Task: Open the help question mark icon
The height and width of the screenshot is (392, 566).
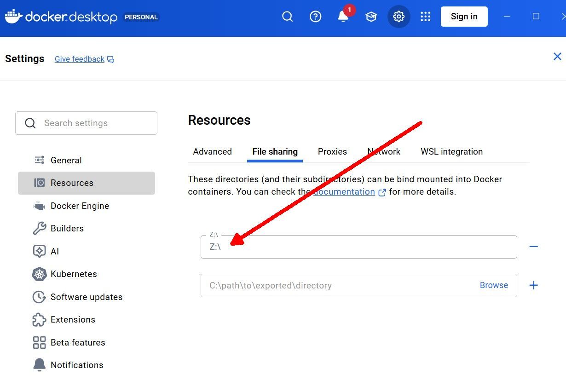Action: click(x=316, y=17)
